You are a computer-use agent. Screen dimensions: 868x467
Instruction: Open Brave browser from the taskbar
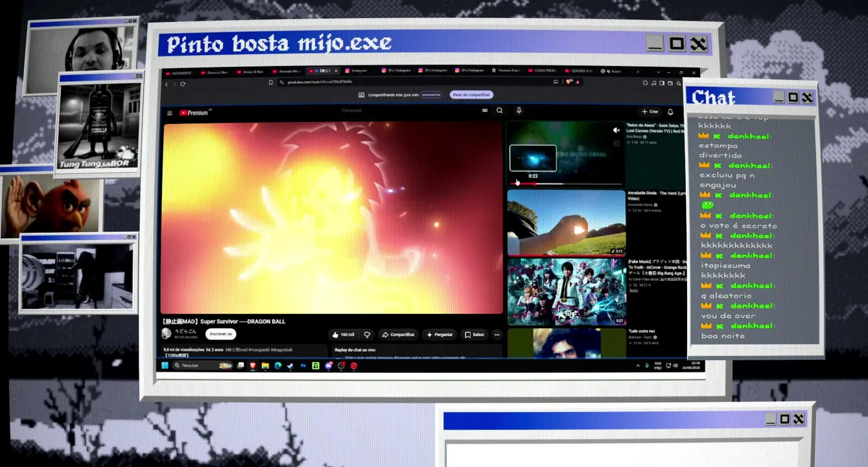click(x=253, y=366)
